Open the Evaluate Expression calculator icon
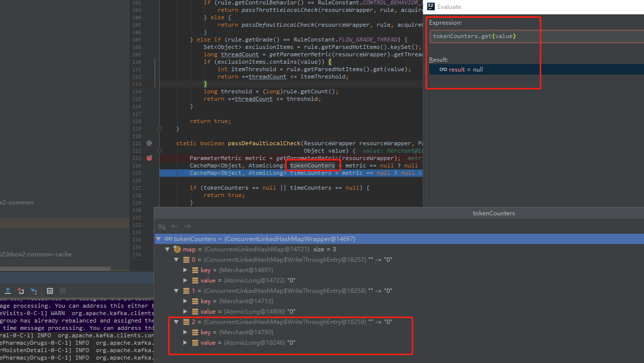The width and height of the screenshot is (644, 363). click(50, 291)
